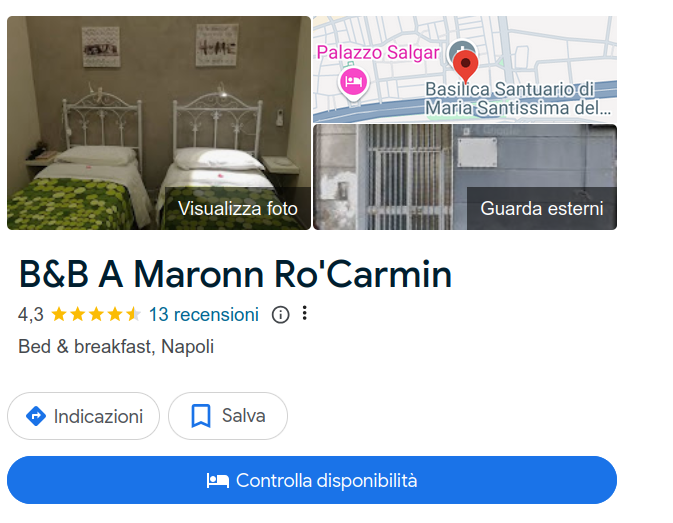The width and height of the screenshot is (673, 523).
Task: Open the three-dot more options menu
Action: [304, 313]
